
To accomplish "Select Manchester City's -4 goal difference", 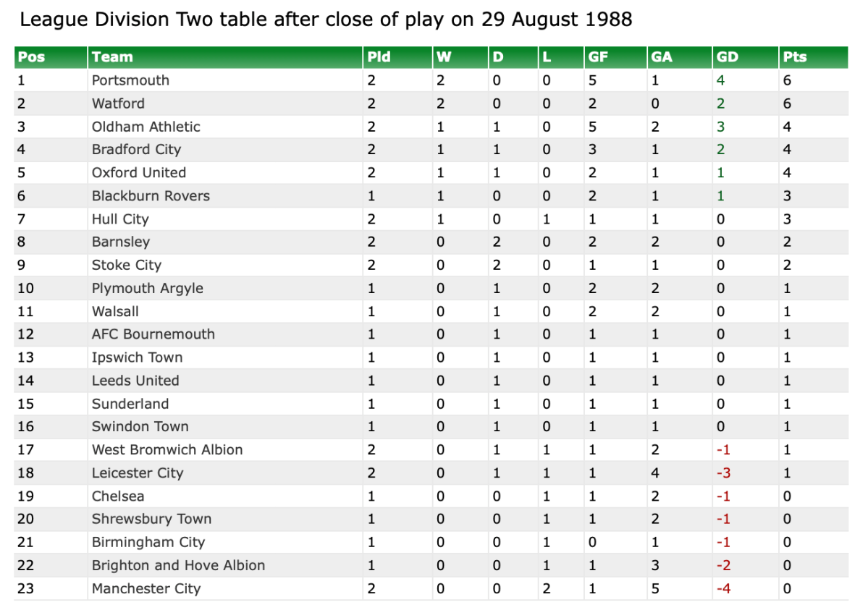I will [x=722, y=589].
